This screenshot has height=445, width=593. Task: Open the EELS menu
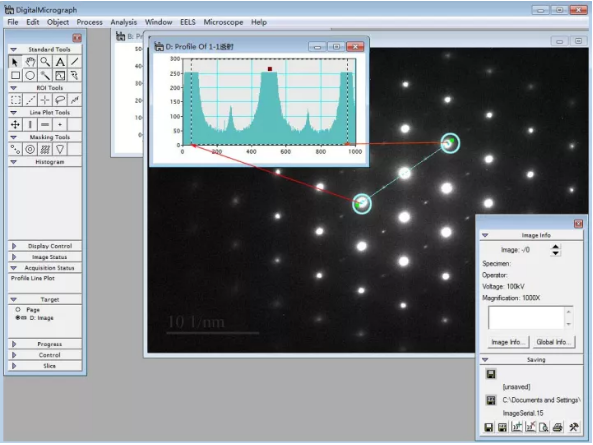[188, 22]
